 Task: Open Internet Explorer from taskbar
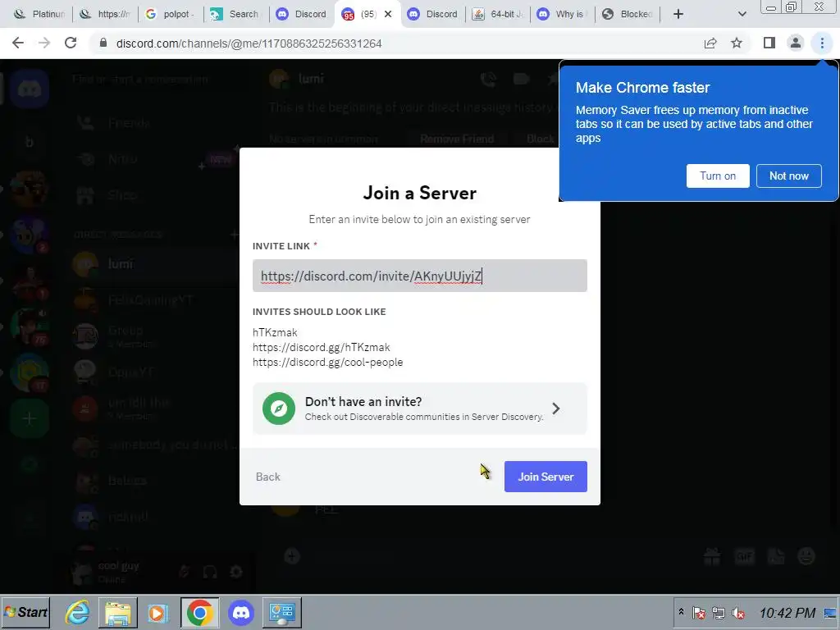[78, 612]
